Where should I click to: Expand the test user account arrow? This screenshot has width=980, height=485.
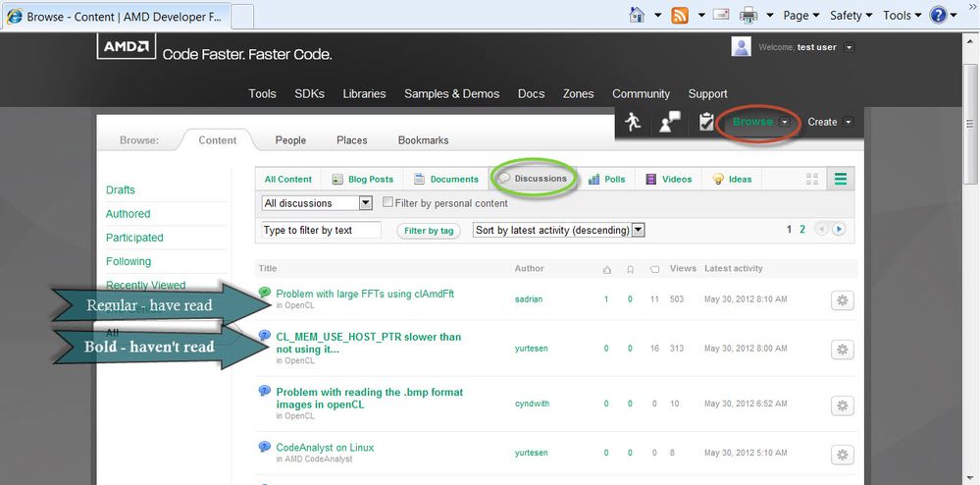click(849, 47)
